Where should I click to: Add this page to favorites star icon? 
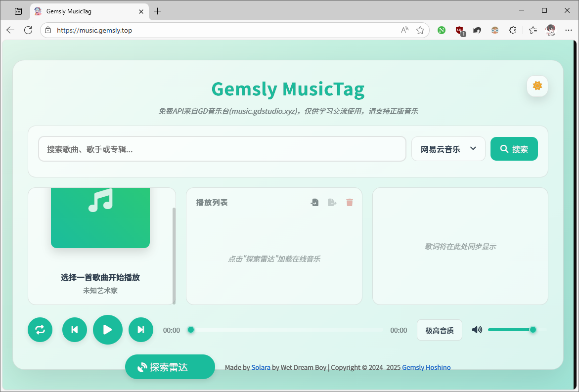[x=420, y=30]
